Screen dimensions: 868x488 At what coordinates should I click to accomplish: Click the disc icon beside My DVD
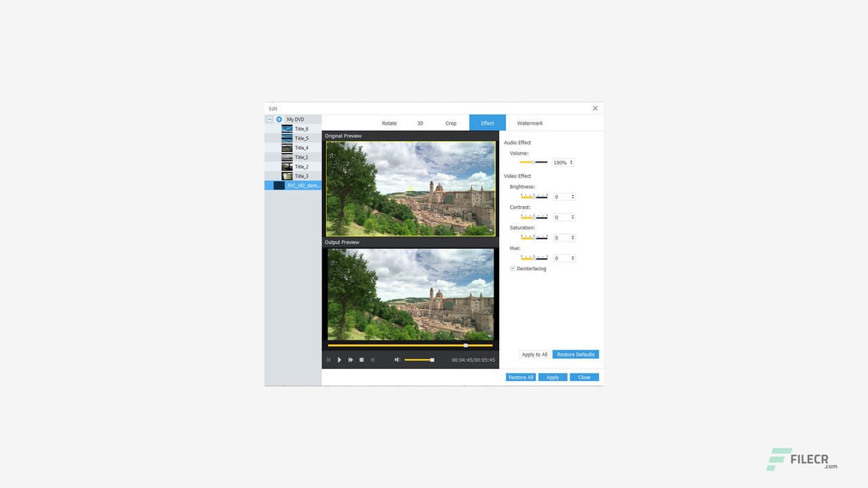coord(279,119)
